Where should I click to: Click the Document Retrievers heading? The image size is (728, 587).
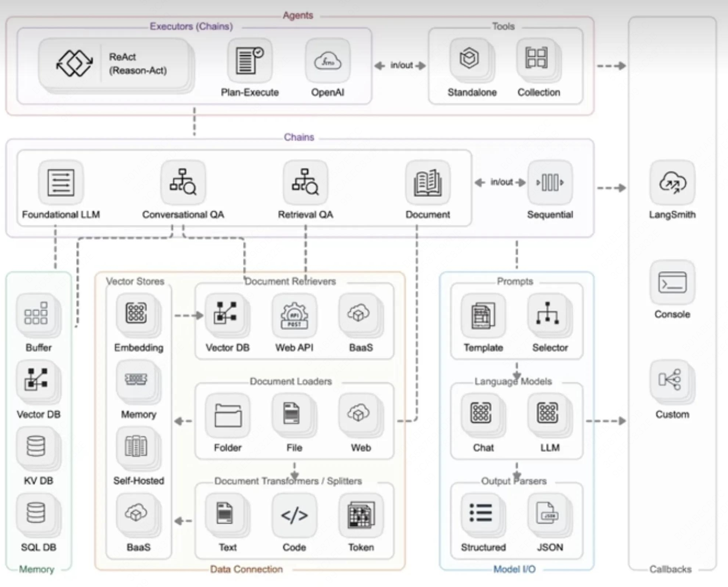tap(290, 281)
